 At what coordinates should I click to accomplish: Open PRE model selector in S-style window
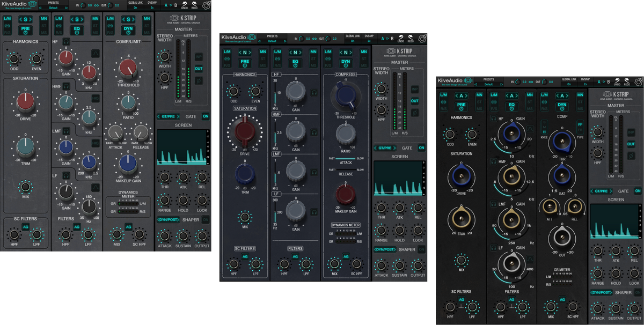coord(25,19)
